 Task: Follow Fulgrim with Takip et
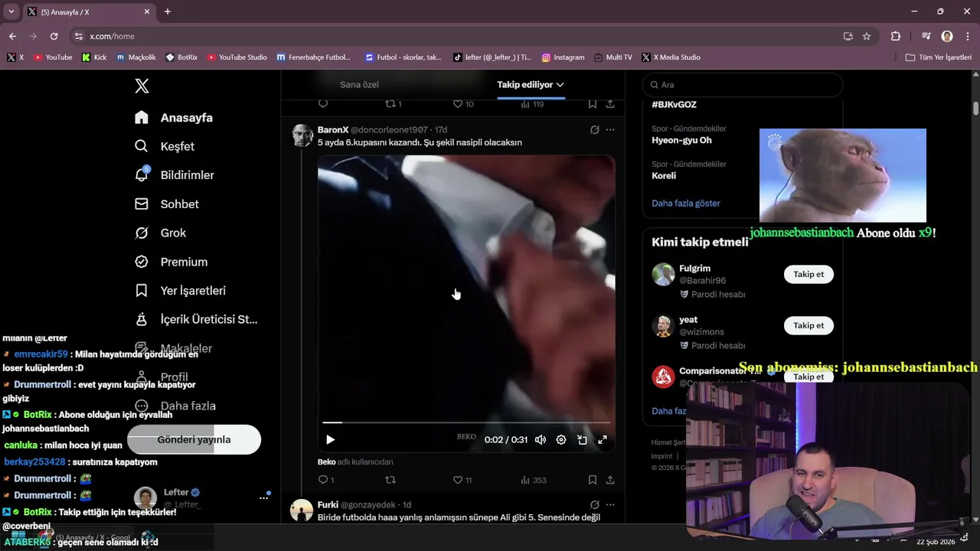click(808, 274)
